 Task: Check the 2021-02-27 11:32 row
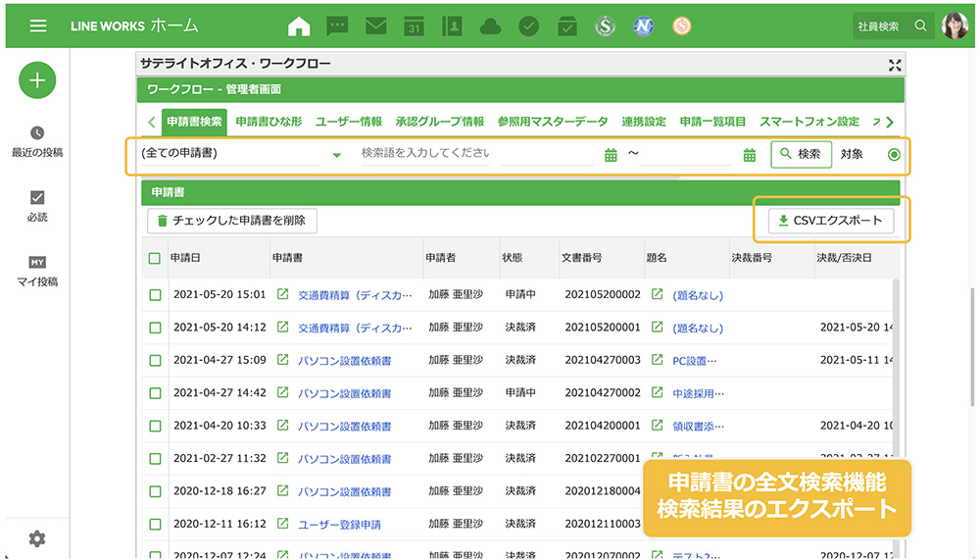(x=155, y=459)
